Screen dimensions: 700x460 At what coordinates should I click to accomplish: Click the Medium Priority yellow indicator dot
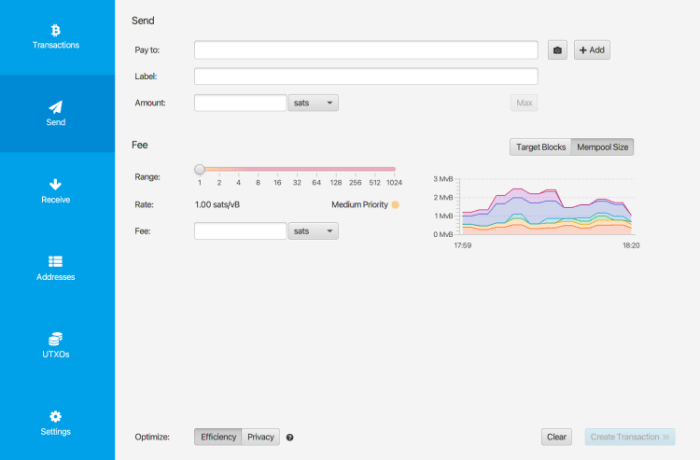click(x=395, y=205)
